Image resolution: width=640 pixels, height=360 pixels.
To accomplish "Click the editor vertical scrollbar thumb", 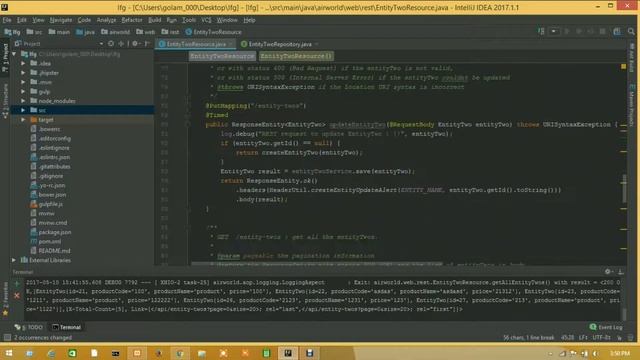I will (624, 188).
